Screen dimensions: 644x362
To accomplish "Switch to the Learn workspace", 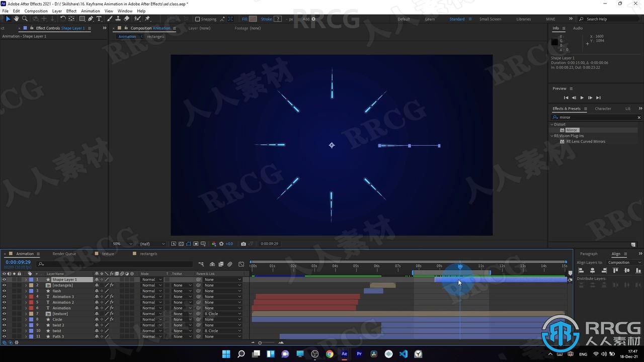I will pyautogui.click(x=430, y=19).
